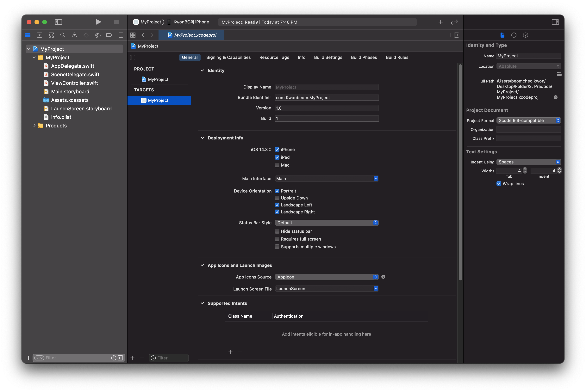Open the Find navigator magnifier icon
Image resolution: width=586 pixels, height=392 pixels.
63,35
